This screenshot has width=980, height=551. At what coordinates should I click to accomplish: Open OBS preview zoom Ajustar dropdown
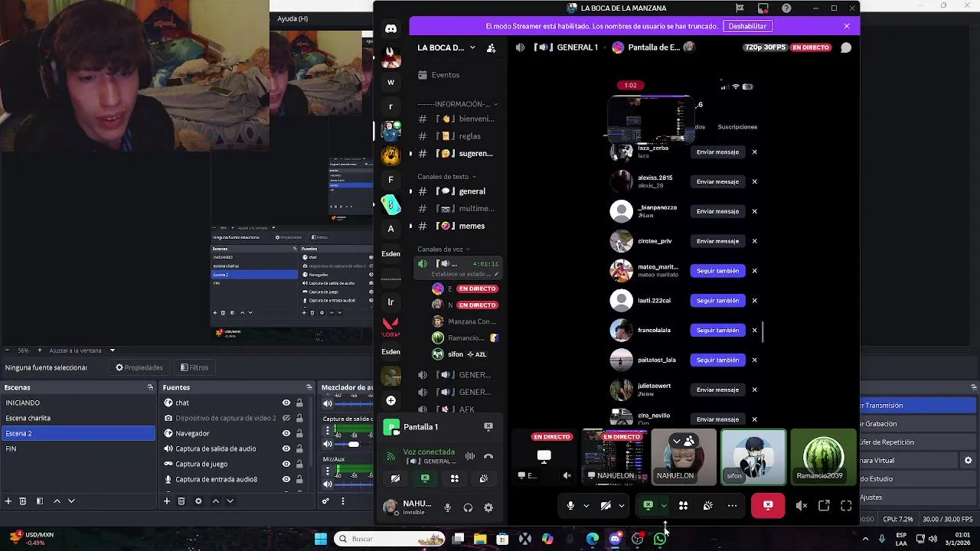pyautogui.click(x=113, y=350)
